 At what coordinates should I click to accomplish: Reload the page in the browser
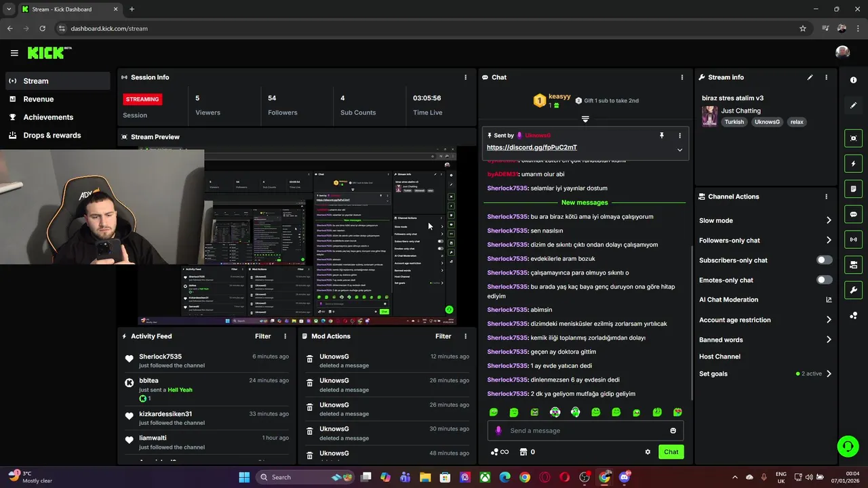42,28
